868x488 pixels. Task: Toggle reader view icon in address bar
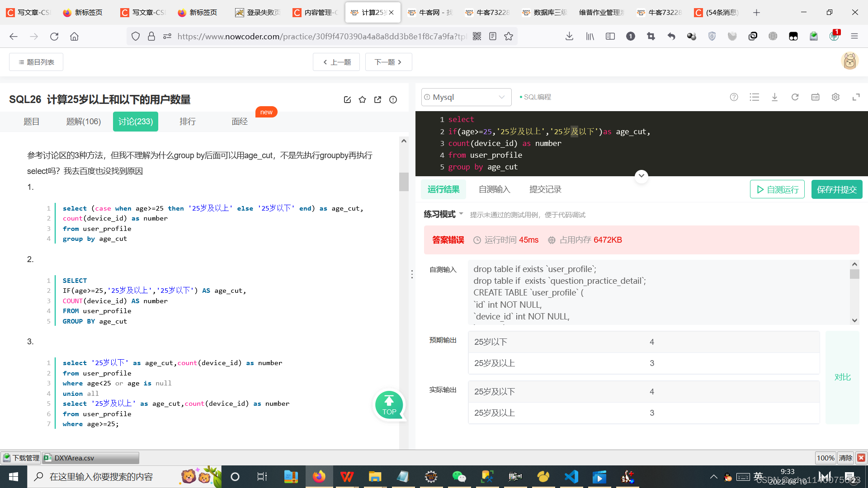tap(493, 37)
